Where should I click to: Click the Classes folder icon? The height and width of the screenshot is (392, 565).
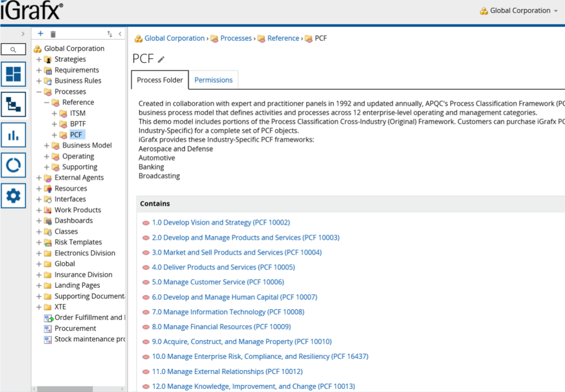(48, 232)
